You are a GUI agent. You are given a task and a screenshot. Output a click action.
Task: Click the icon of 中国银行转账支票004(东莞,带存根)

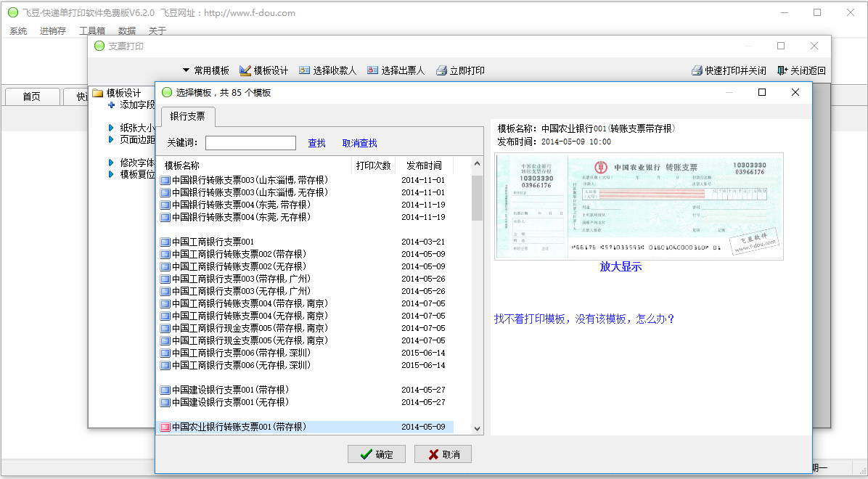pyautogui.click(x=165, y=205)
